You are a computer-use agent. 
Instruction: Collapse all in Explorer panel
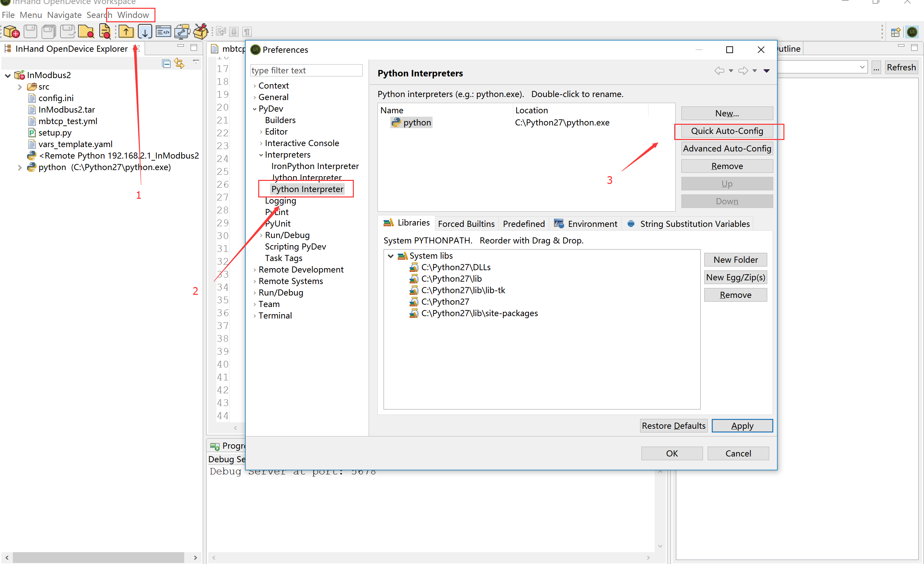(166, 64)
